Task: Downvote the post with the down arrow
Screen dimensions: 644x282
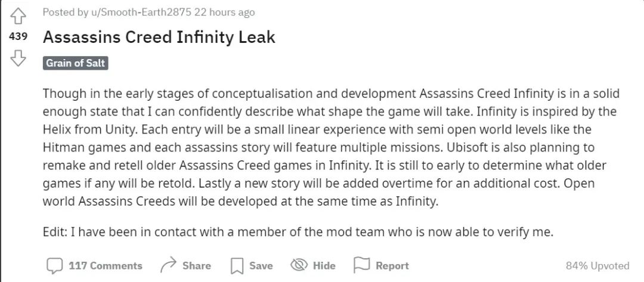Action: pos(18,58)
